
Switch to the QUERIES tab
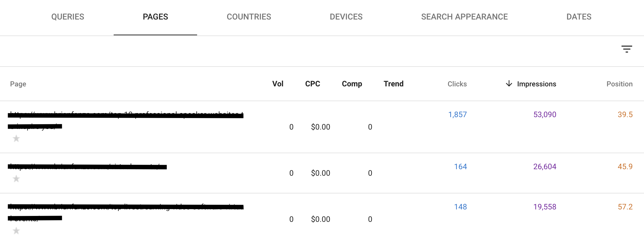pos(68,17)
